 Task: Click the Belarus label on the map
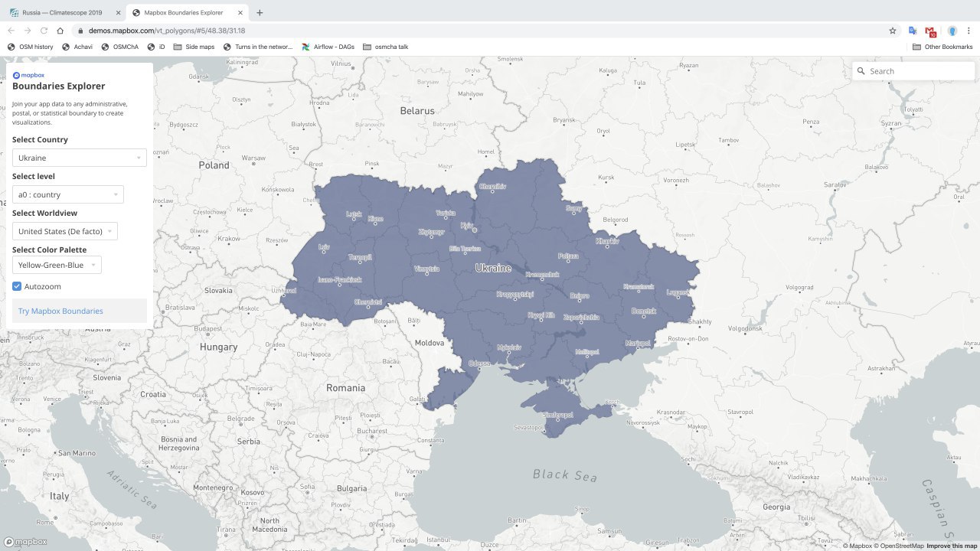coord(417,111)
